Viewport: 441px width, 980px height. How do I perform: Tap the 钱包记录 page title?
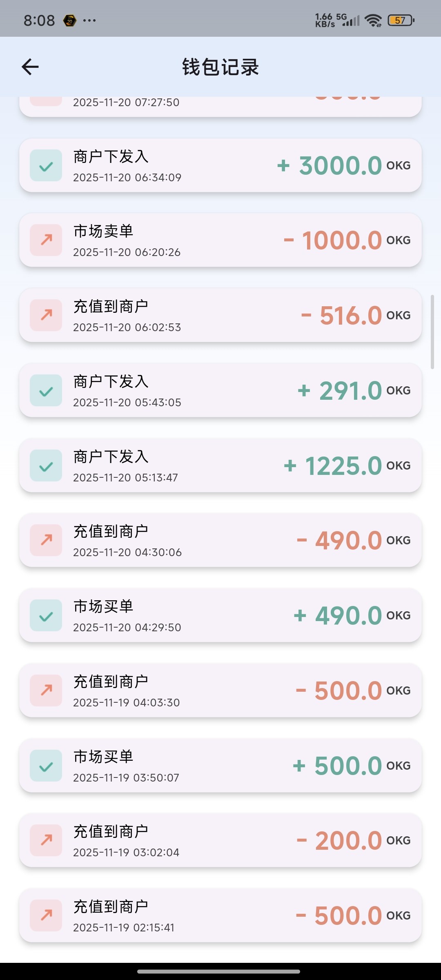pyautogui.click(x=220, y=67)
